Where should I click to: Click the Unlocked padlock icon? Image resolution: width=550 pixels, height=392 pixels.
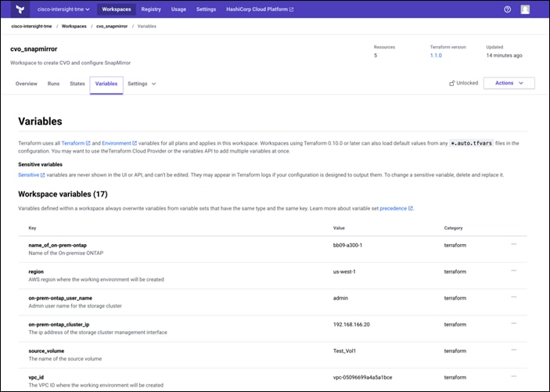(x=451, y=83)
